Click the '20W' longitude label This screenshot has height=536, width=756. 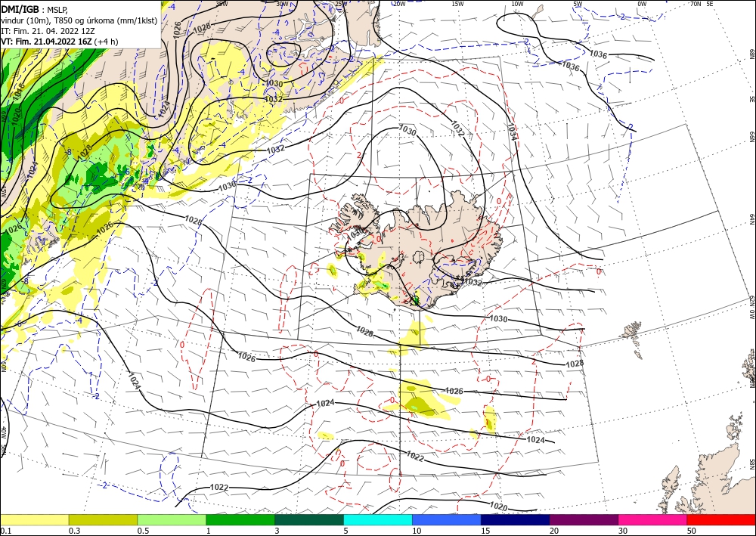click(x=399, y=4)
